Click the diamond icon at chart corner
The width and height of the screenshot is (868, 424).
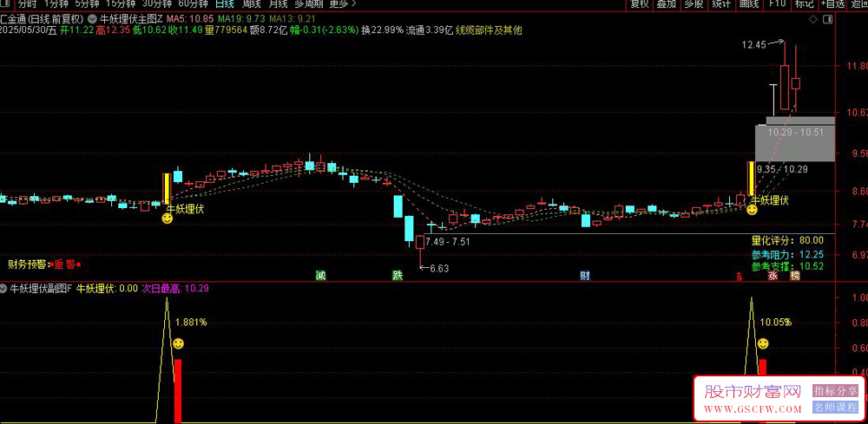[x=812, y=19]
